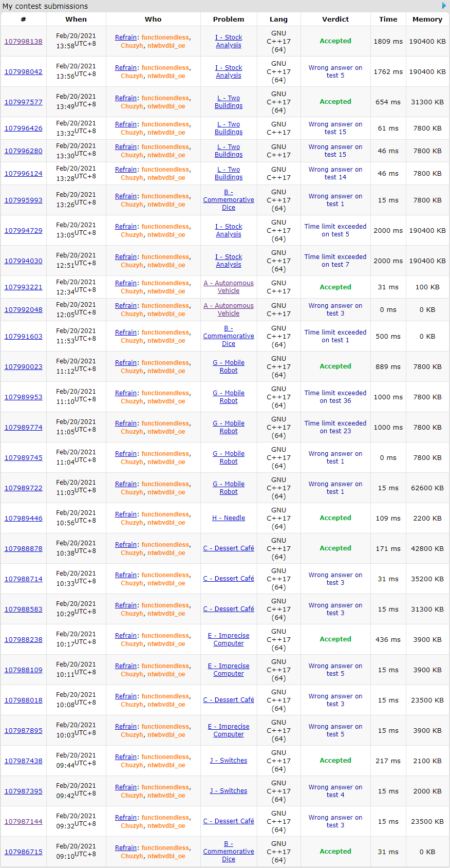Click the Problem column header

pyautogui.click(x=229, y=19)
